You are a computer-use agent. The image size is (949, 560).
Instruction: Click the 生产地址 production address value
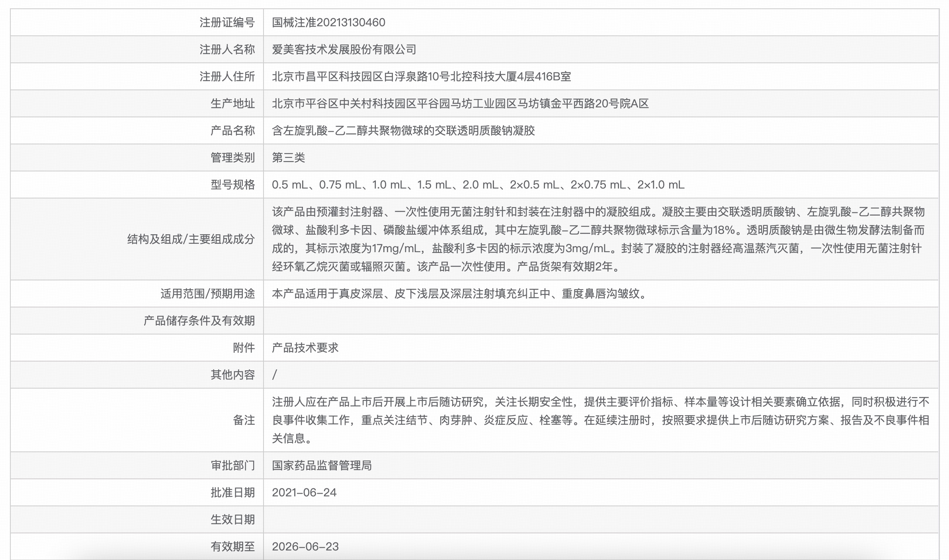coord(460,103)
